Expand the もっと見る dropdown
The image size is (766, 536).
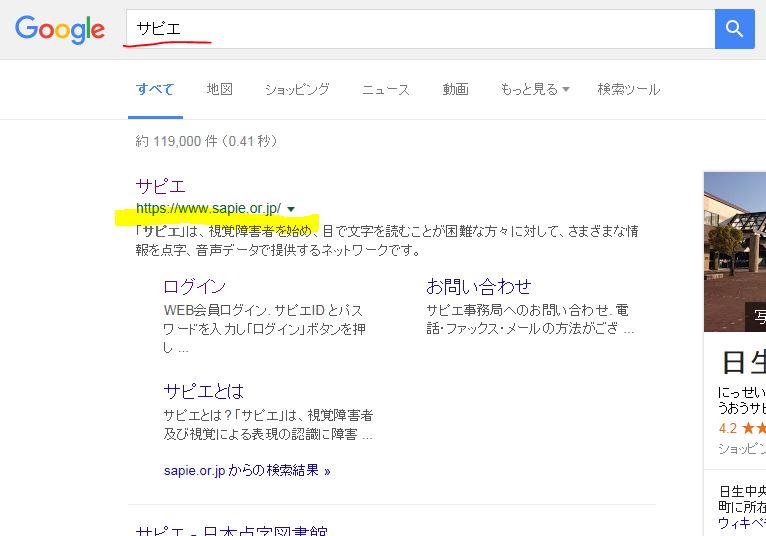(x=534, y=89)
